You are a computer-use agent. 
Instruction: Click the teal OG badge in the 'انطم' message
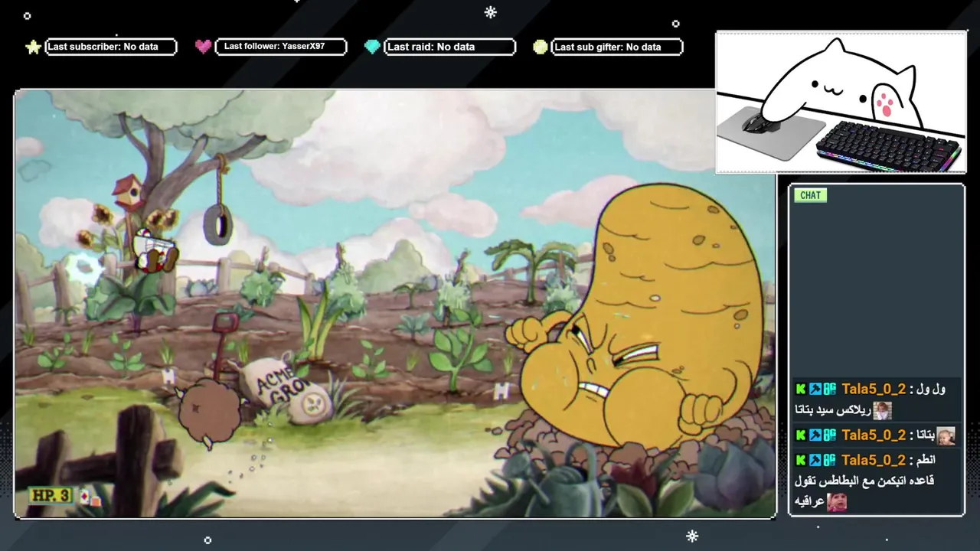click(830, 460)
